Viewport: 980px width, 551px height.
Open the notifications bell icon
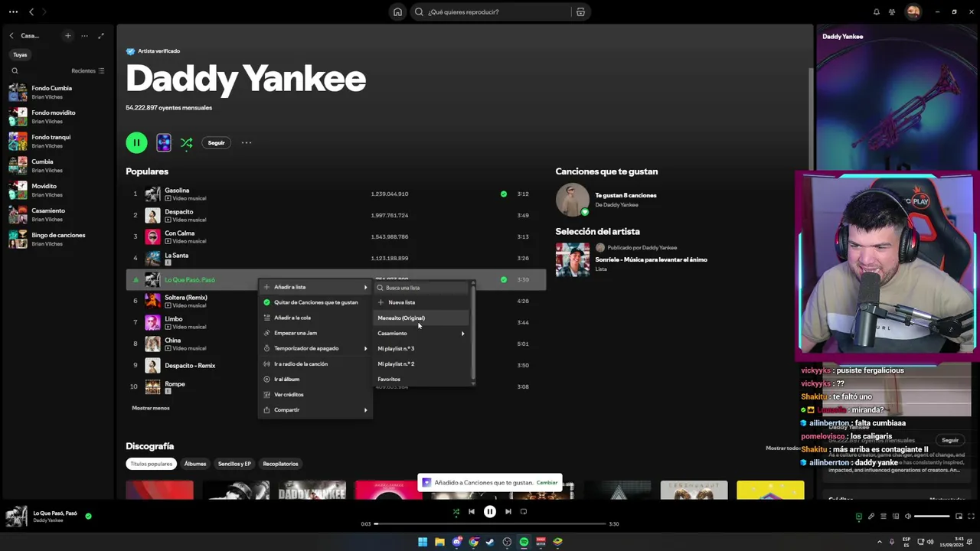pyautogui.click(x=877, y=11)
